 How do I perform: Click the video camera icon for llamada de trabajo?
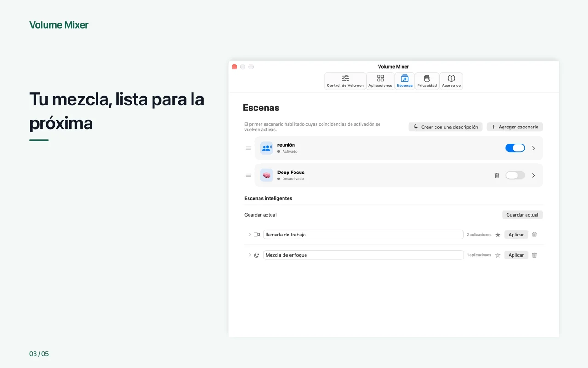(256, 235)
